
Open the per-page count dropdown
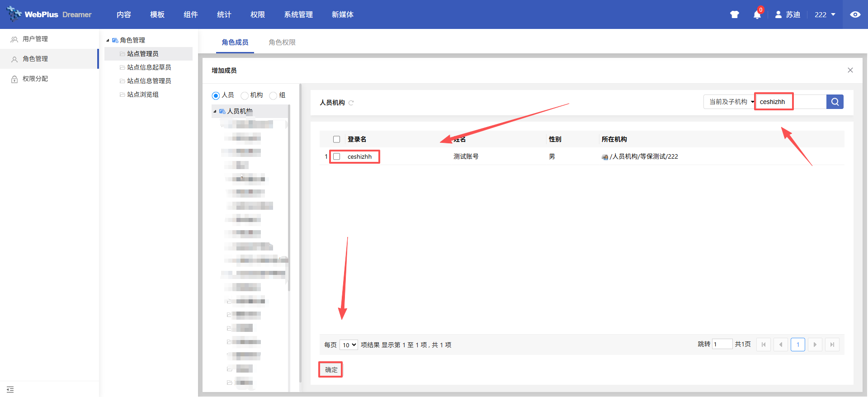tap(349, 345)
